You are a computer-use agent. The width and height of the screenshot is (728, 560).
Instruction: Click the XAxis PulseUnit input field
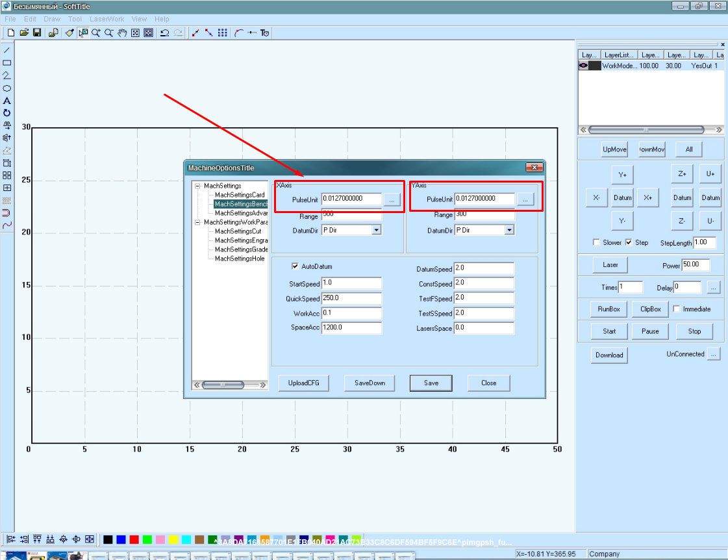point(351,199)
